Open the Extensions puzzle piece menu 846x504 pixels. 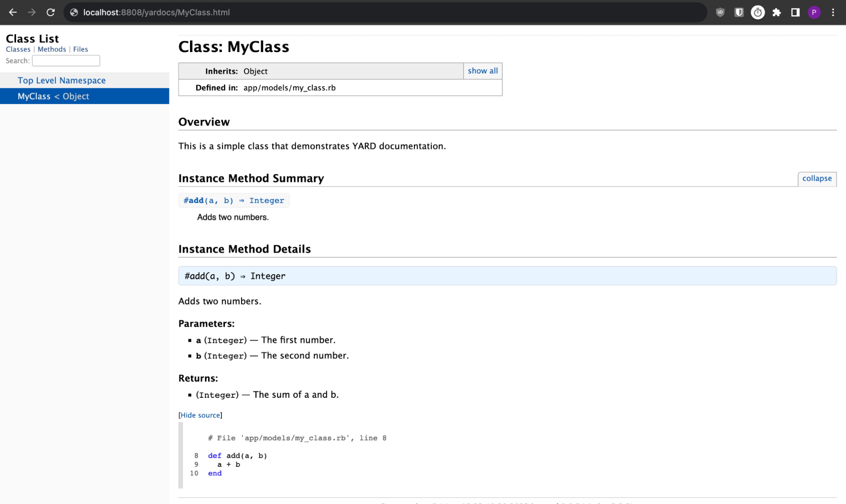[x=777, y=12]
